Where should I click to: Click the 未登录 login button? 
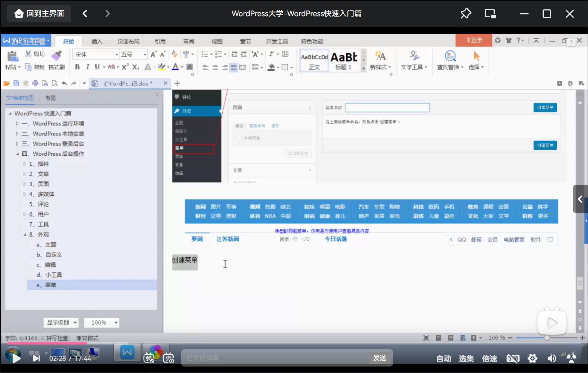474,40
